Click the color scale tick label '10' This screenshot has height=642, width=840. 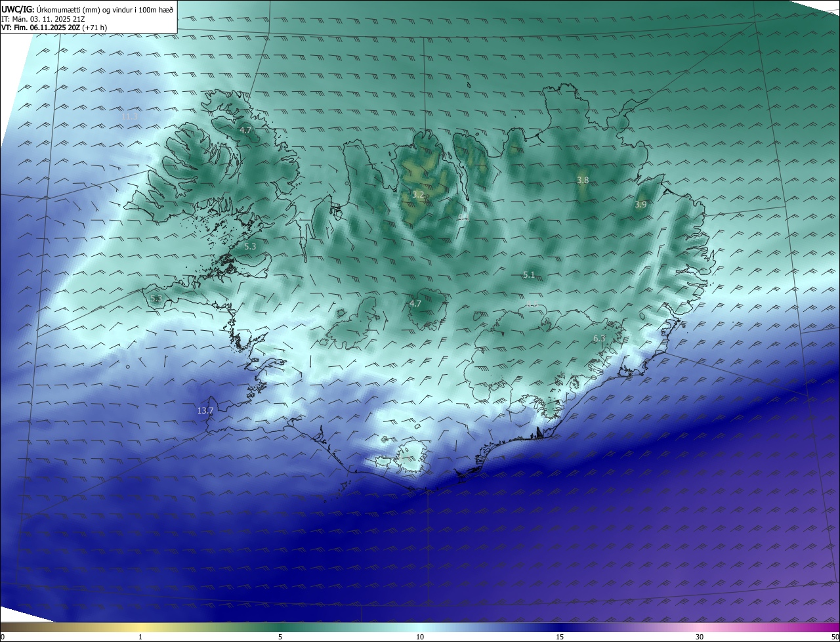[420, 637]
